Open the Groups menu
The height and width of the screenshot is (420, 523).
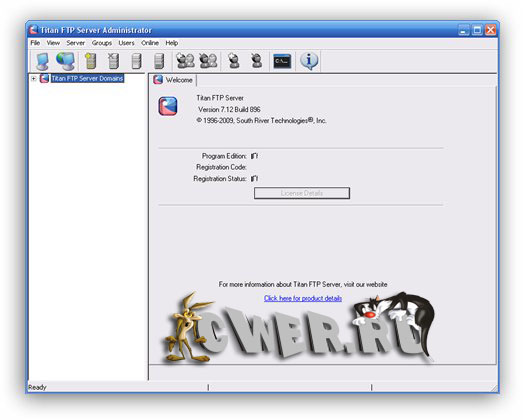click(x=102, y=43)
